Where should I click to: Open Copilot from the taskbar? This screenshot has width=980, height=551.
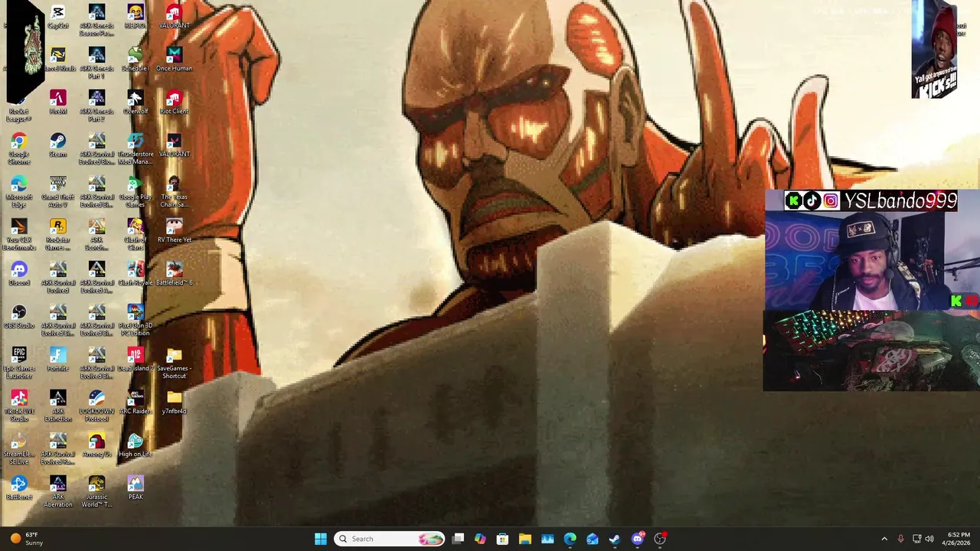tap(480, 539)
